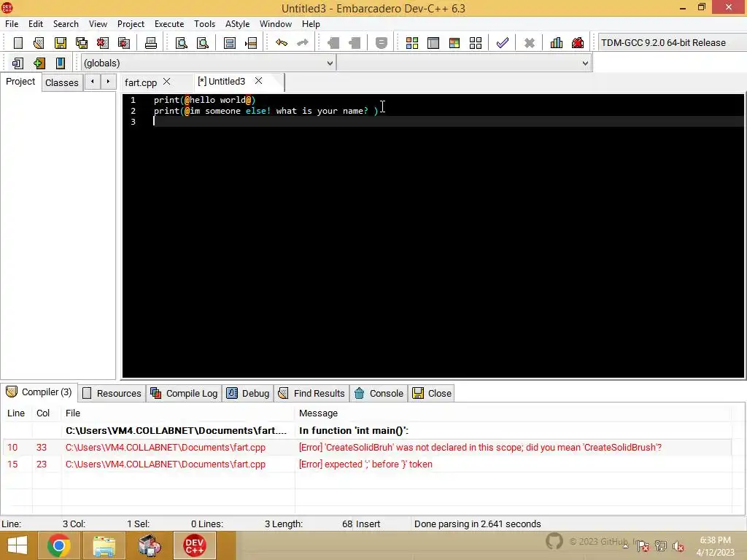Click the left side-tab scroll arrow

point(93,82)
